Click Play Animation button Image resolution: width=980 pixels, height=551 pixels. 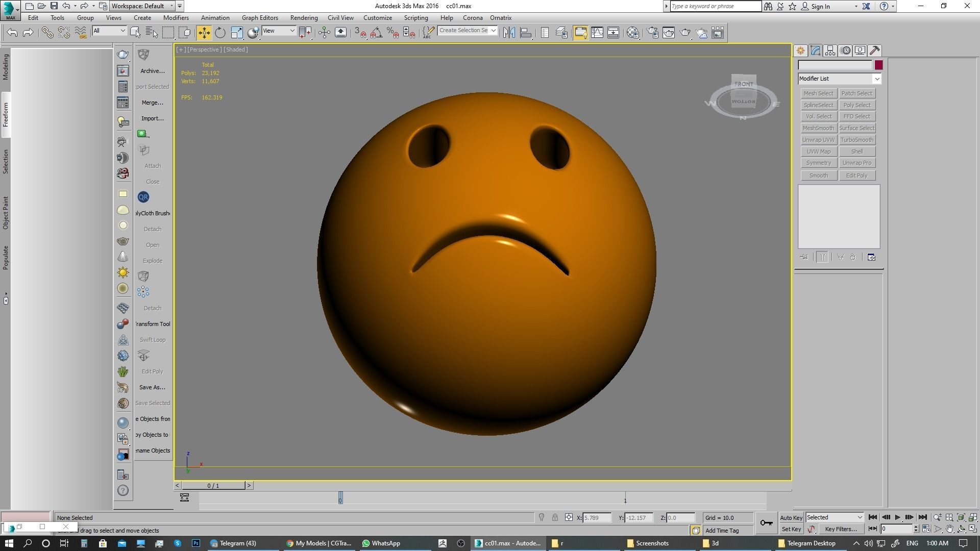click(x=897, y=517)
